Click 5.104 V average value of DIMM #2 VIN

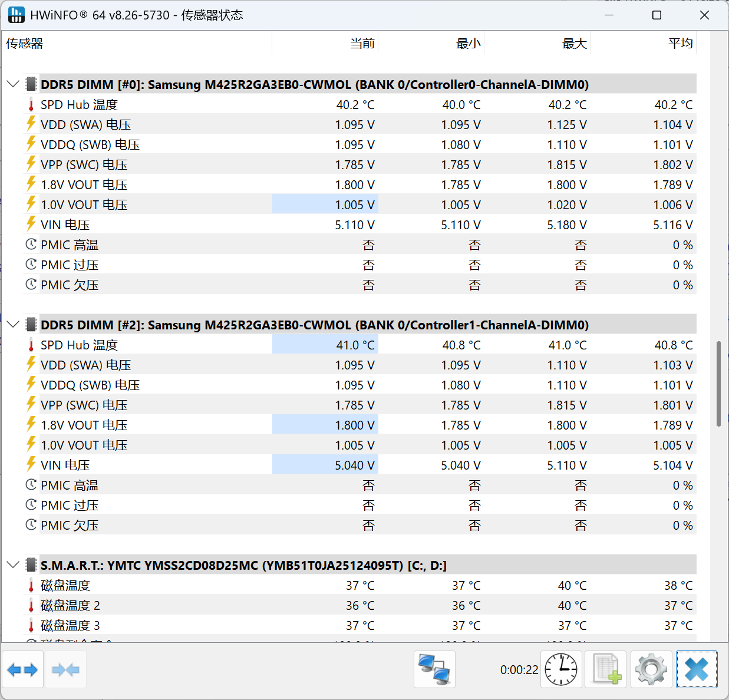click(x=673, y=465)
